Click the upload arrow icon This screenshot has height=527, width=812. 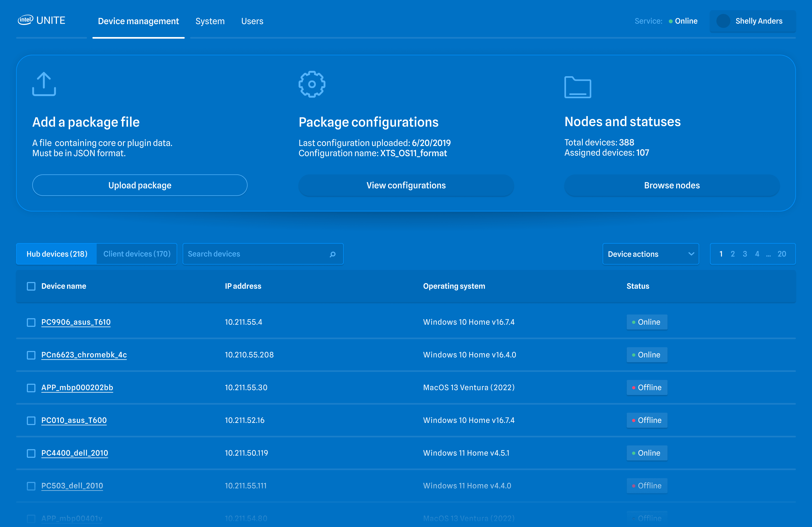(x=44, y=84)
